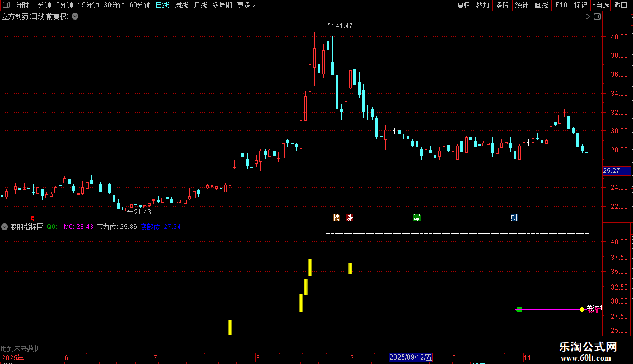
Task: Click the 2025年 label on timeline
Action: [12, 357]
